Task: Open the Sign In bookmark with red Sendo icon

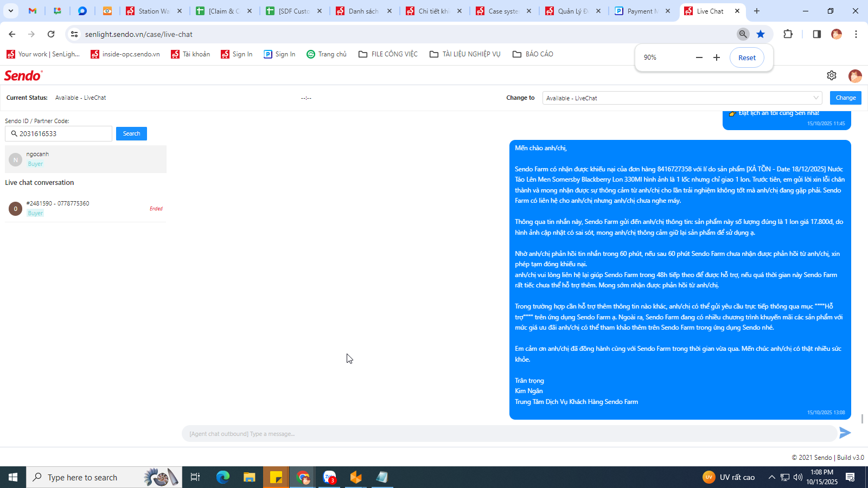Action: [x=237, y=54]
